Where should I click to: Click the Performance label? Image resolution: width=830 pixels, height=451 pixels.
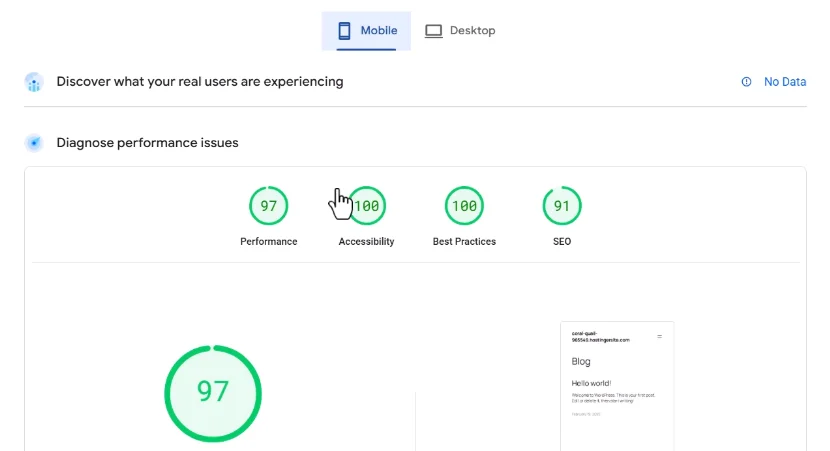tap(268, 241)
